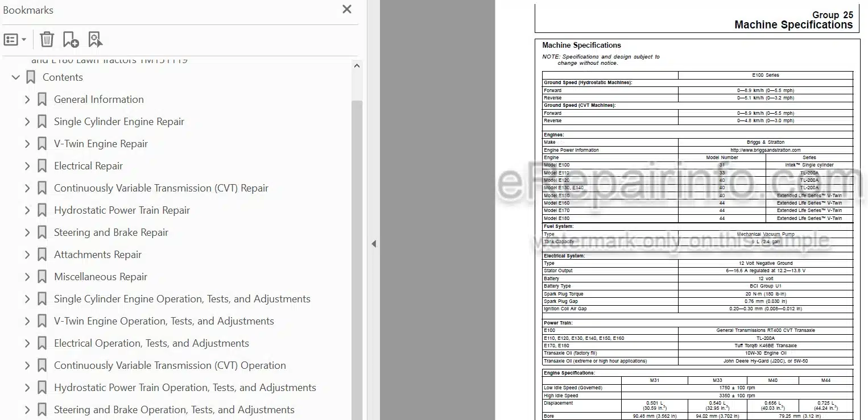Find the current bookmark icon
Image resolution: width=868 pixels, height=420 pixels.
tap(95, 39)
